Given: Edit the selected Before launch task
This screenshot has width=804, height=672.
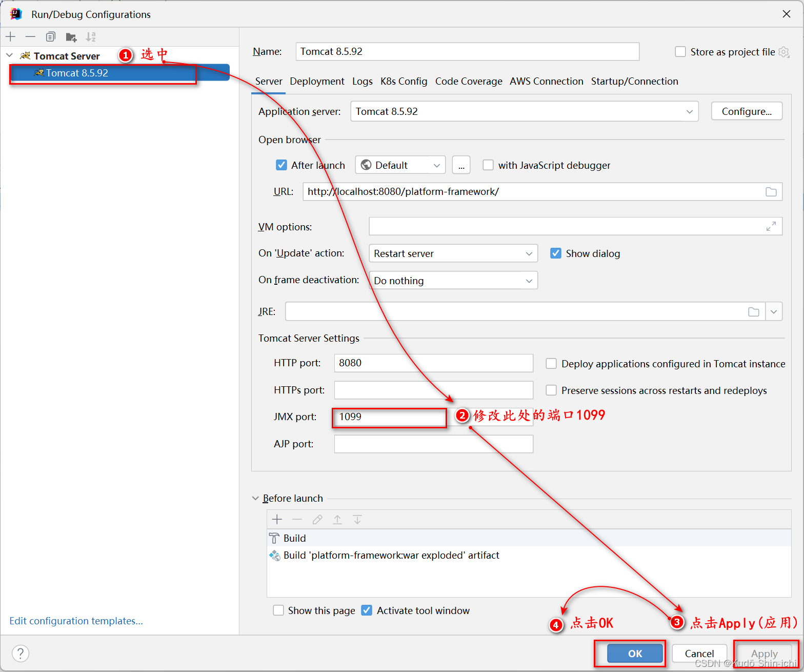Looking at the screenshot, I should (317, 519).
